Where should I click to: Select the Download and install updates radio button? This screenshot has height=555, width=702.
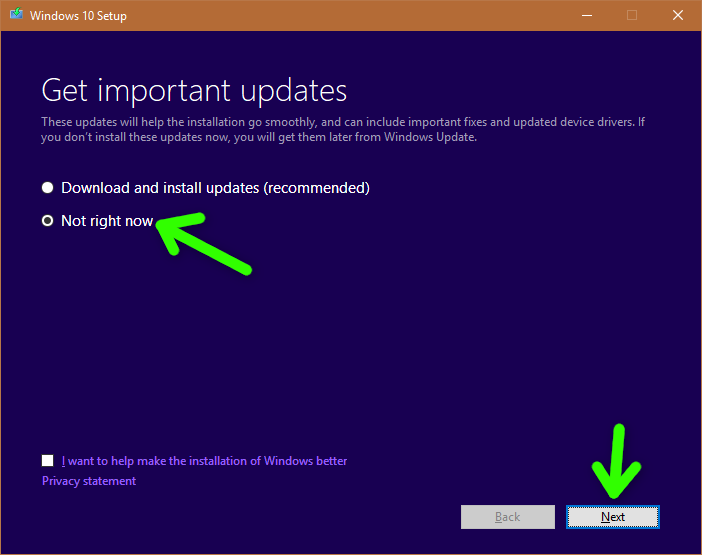point(47,188)
